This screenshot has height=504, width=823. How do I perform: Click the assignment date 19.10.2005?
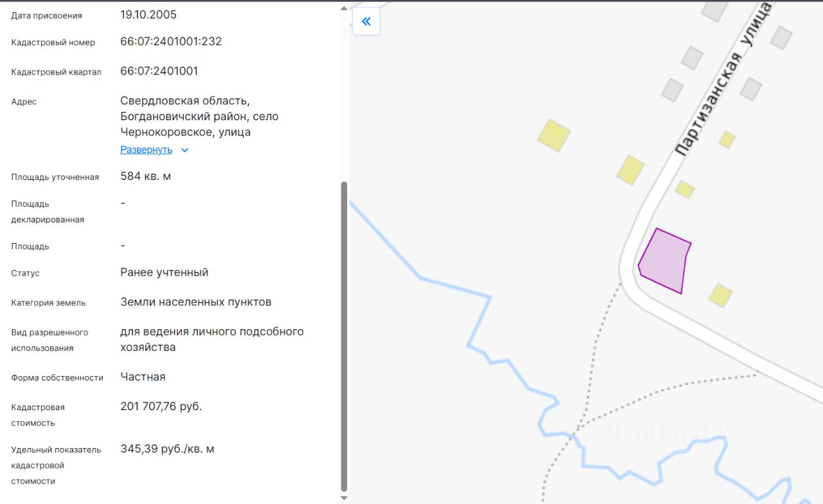149,15
